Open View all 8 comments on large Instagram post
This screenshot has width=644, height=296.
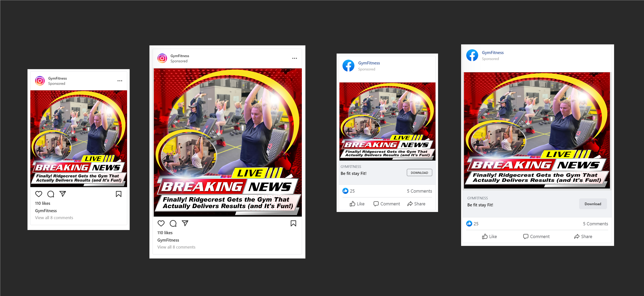(176, 247)
